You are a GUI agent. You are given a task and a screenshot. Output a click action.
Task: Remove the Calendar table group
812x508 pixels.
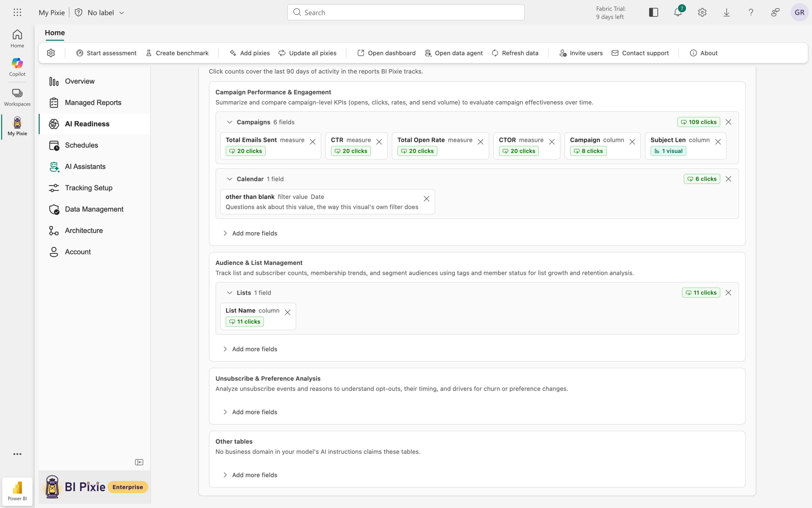[728, 179]
